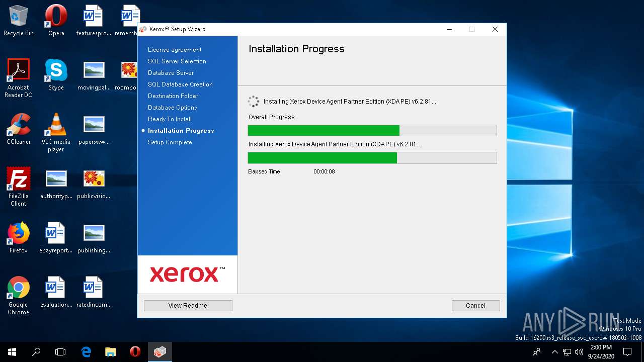The height and width of the screenshot is (362, 644).
Task: Select the Destination Folder step
Action: click(x=173, y=96)
